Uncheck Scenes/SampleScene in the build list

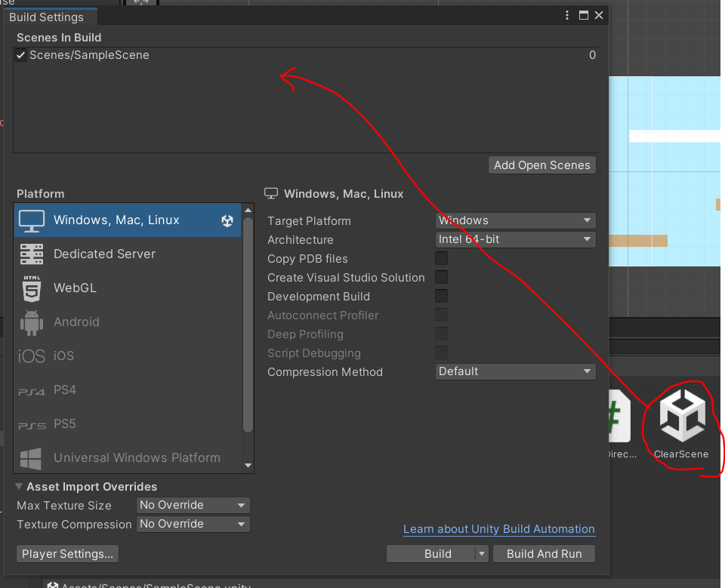(x=21, y=55)
